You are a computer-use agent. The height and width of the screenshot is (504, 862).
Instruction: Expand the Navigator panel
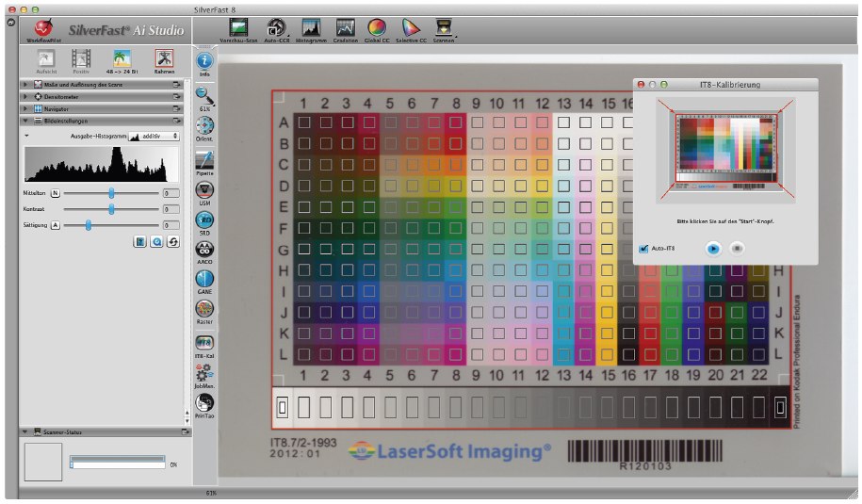(25, 109)
